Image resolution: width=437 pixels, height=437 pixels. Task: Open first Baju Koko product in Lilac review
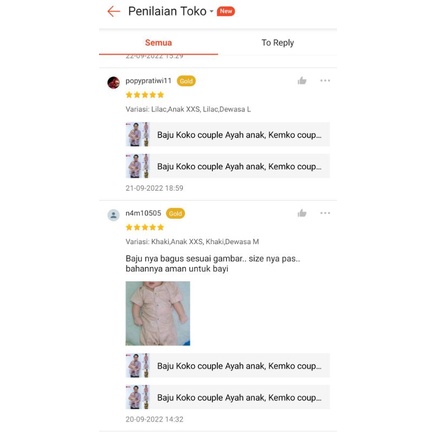tap(228, 135)
